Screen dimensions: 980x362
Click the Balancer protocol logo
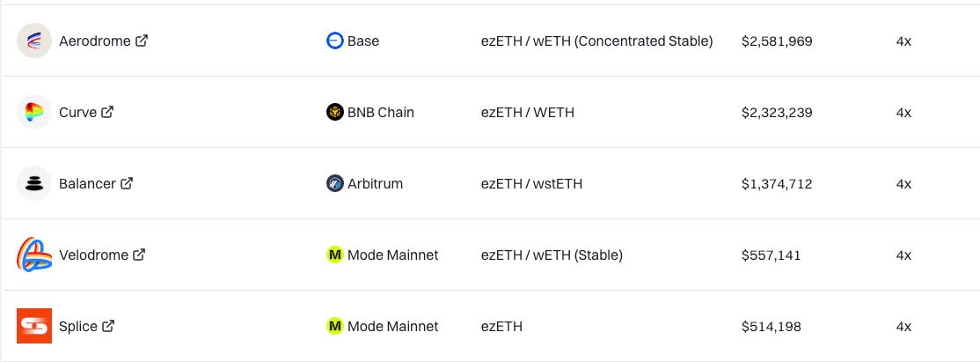pos(33,183)
